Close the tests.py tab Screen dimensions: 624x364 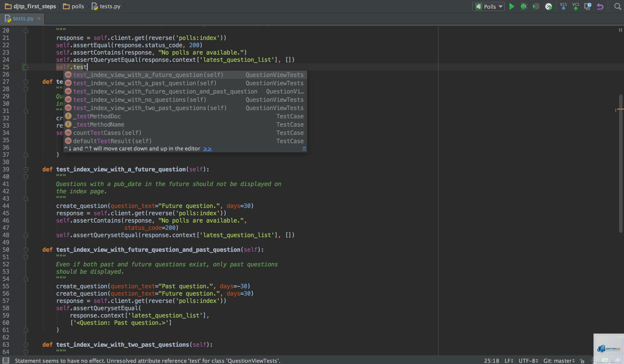tap(39, 19)
